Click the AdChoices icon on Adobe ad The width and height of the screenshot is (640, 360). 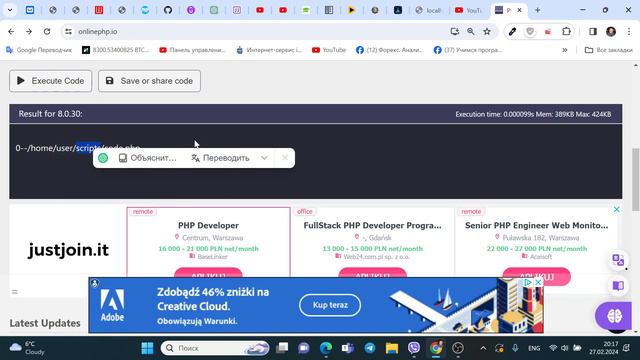click(x=528, y=282)
